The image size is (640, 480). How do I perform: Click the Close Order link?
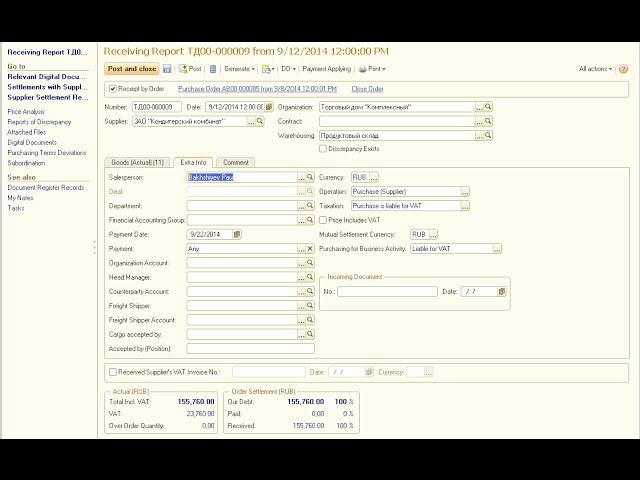coord(368,88)
